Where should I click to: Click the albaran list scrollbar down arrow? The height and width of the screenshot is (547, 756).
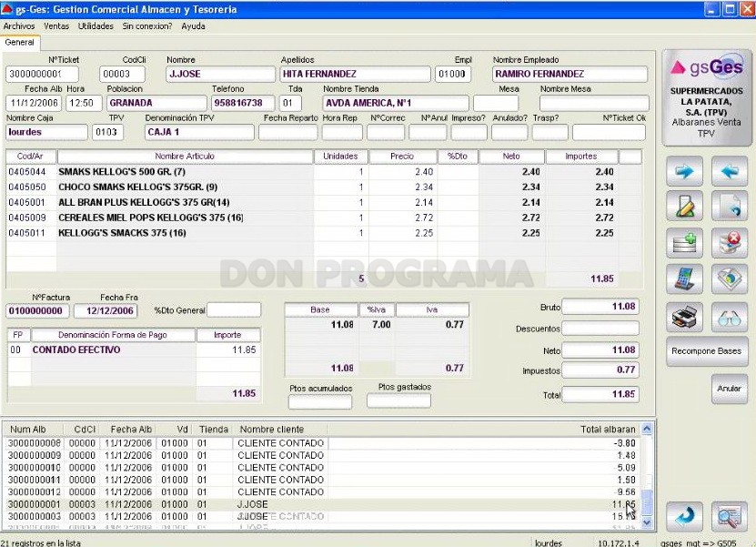click(x=647, y=522)
